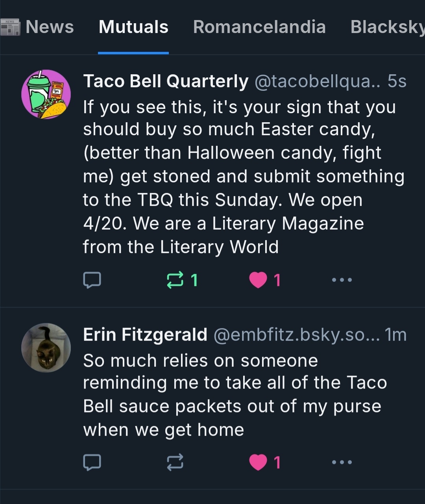The width and height of the screenshot is (425, 504).
Task: Open the Blacksky feed tab
Action: (x=387, y=27)
